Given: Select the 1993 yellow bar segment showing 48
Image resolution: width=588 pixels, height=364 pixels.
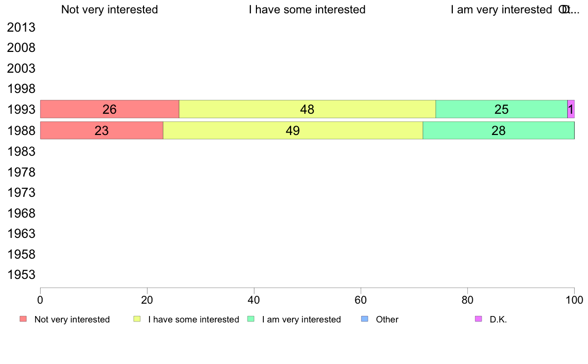Looking at the screenshot, I should [x=307, y=109].
